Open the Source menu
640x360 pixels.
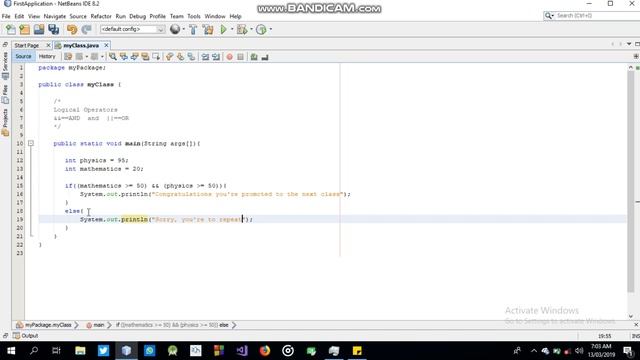click(x=78, y=16)
